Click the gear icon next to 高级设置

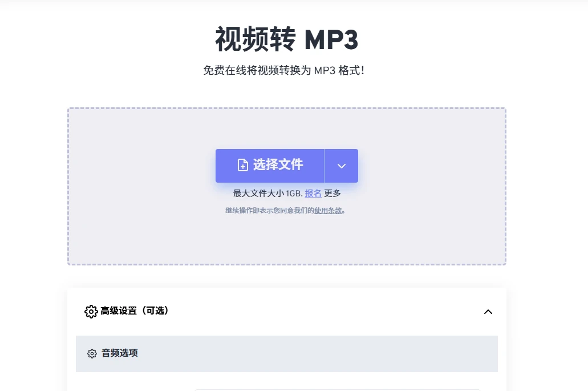(x=91, y=312)
